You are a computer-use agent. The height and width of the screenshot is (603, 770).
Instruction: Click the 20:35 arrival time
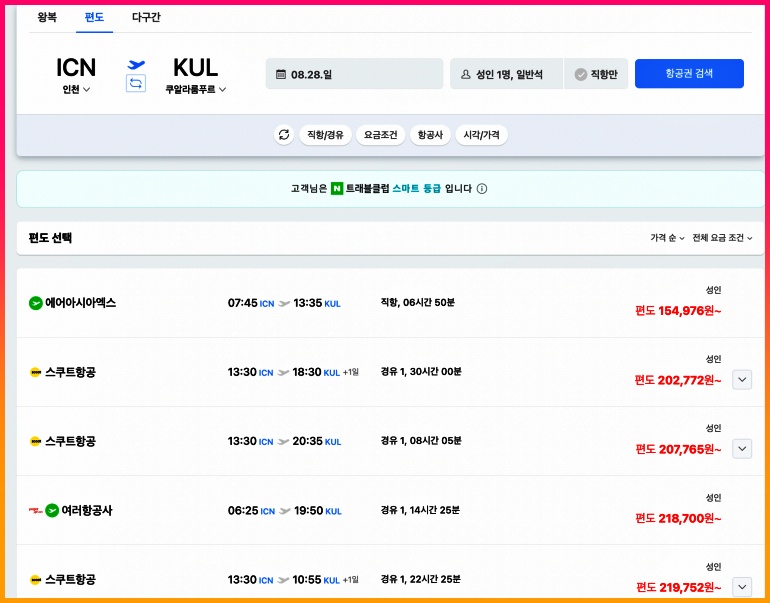307,441
